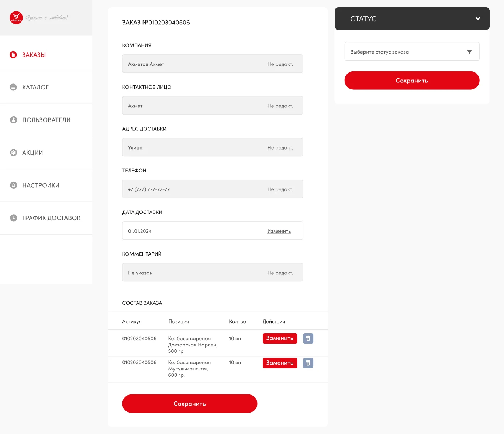Image resolution: width=504 pixels, height=434 pixels.
Task: Open the ГРАФИК ДОСТАВОК menu item
Action: point(46,218)
